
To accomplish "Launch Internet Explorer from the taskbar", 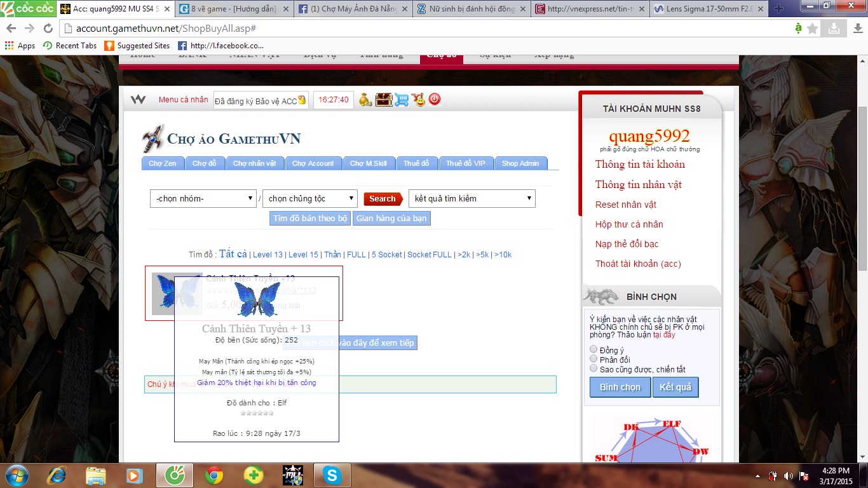I will point(57,475).
